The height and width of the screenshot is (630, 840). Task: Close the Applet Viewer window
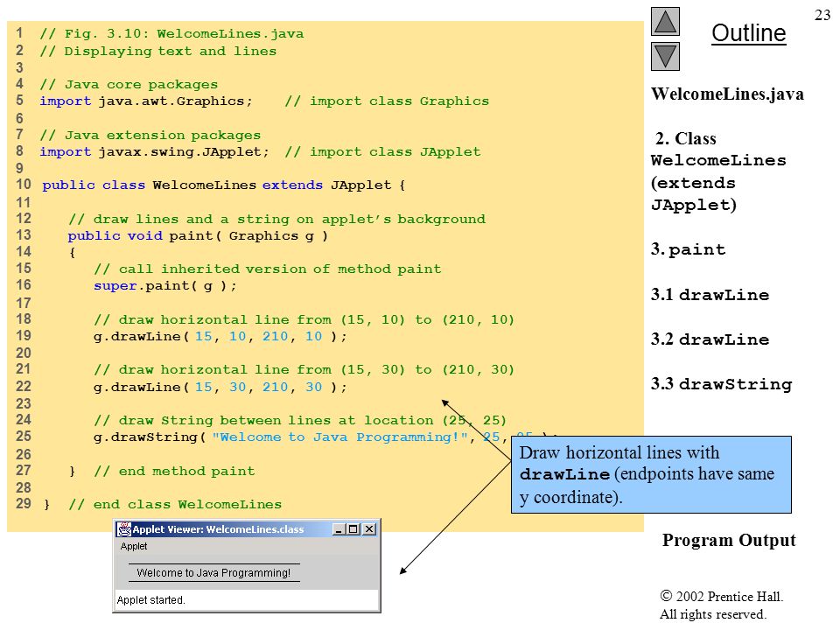tap(369, 529)
